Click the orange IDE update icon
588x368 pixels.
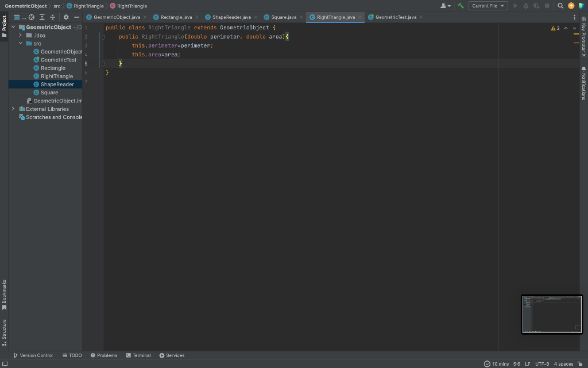tap(571, 6)
